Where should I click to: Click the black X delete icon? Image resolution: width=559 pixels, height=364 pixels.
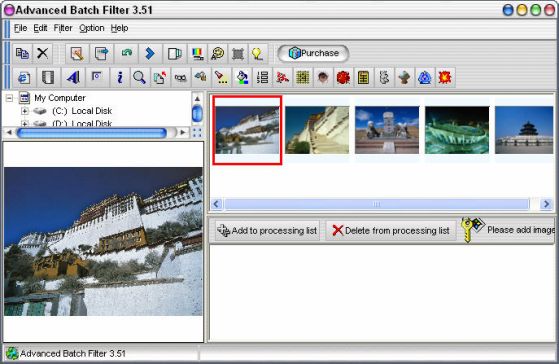[x=43, y=54]
